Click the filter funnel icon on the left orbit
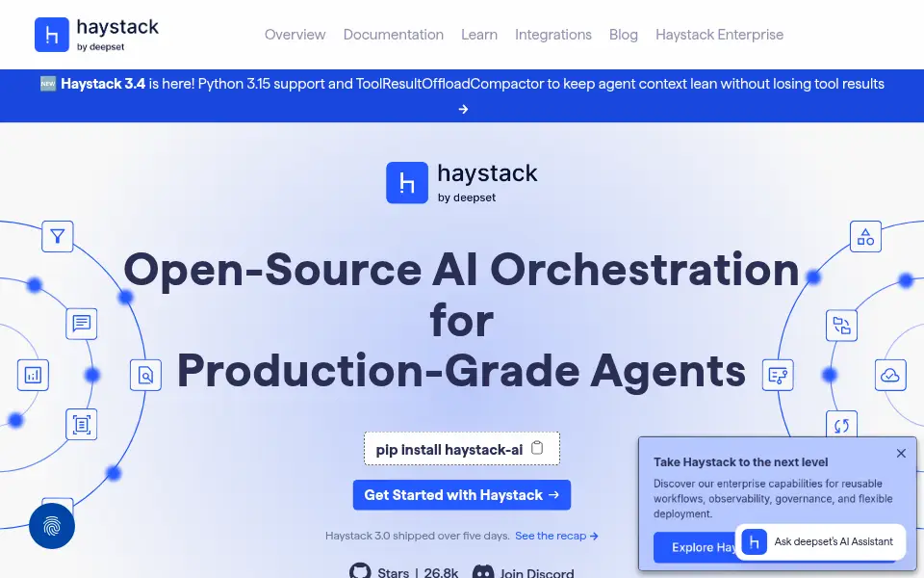924x578 pixels. [x=57, y=237]
